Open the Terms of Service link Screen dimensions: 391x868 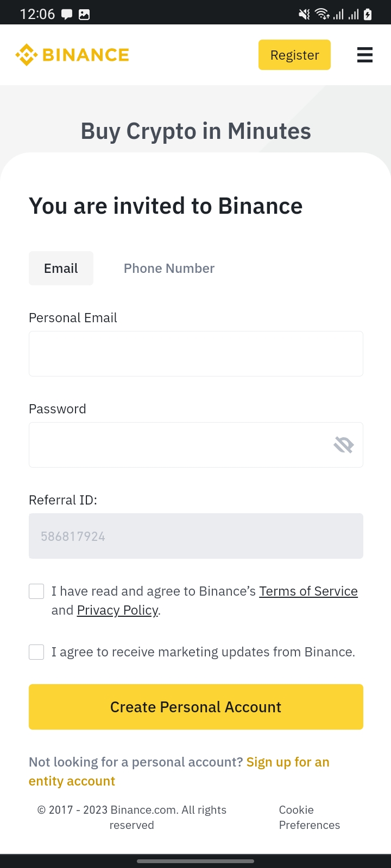coord(308,591)
